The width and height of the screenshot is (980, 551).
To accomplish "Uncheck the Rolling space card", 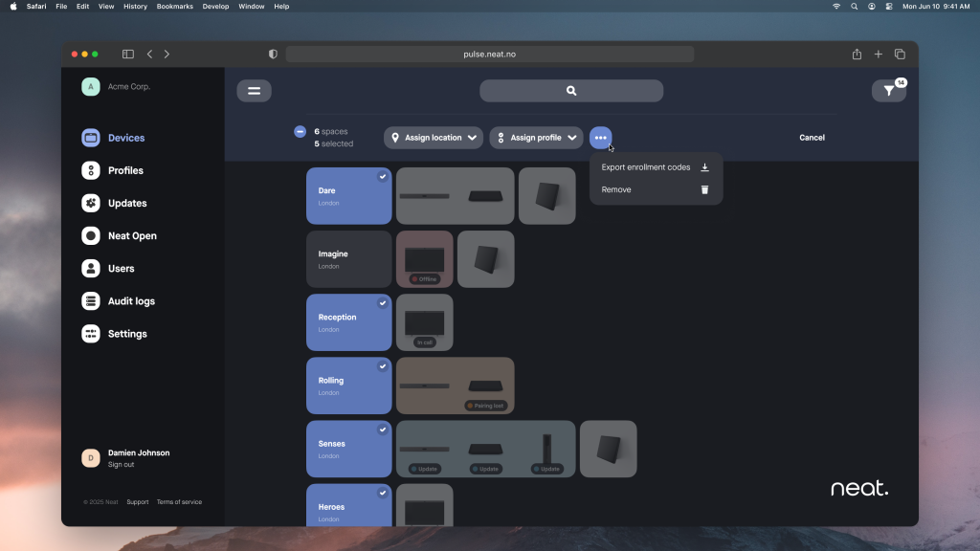I will click(348, 386).
